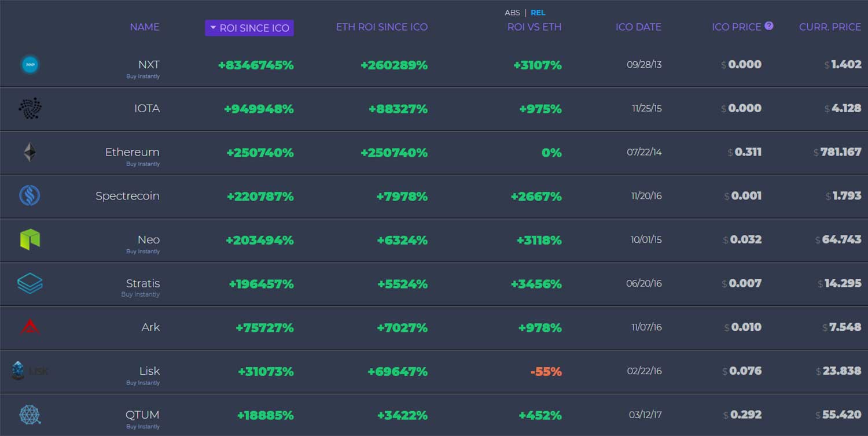Click Buy Instantly link under Ethereum
Image resolution: width=868 pixels, height=436 pixels.
coord(143,164)
